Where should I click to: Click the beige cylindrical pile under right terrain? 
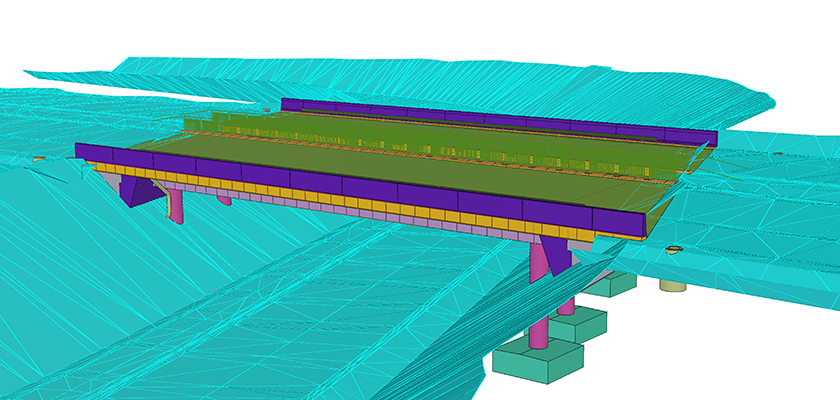pyautogui.click(x=673, y=285)
